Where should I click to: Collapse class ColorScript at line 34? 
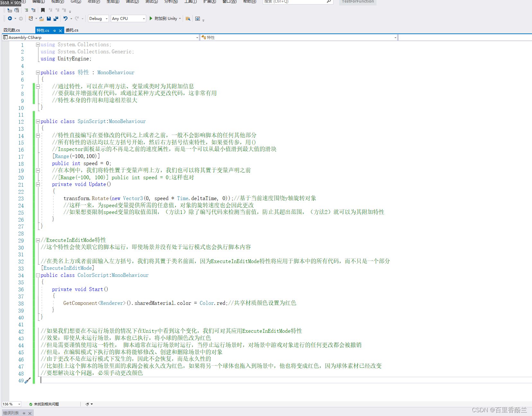pyautogui.click(x=38, y=275)
